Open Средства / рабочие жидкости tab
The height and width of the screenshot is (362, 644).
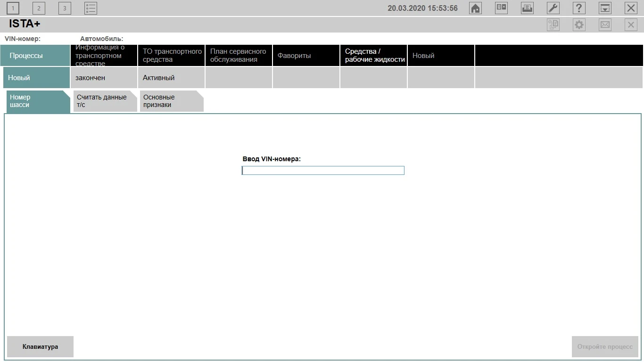[x=374, y=56]
